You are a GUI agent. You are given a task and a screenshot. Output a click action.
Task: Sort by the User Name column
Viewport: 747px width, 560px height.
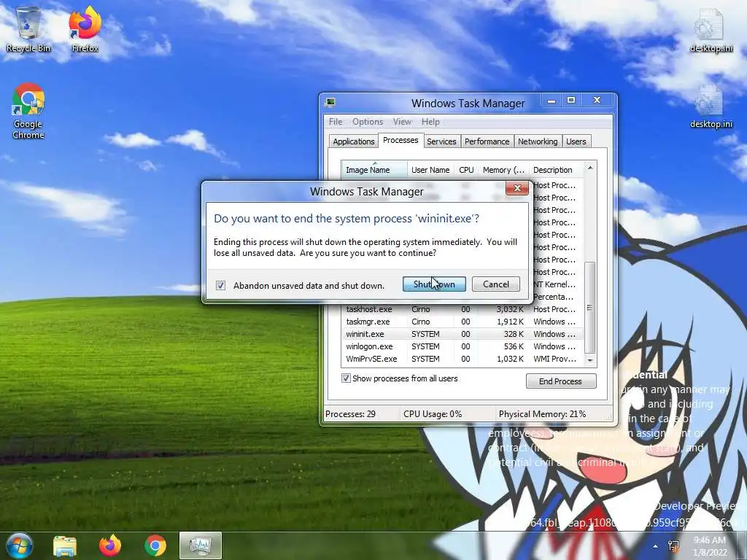click(x=430, y=170)
